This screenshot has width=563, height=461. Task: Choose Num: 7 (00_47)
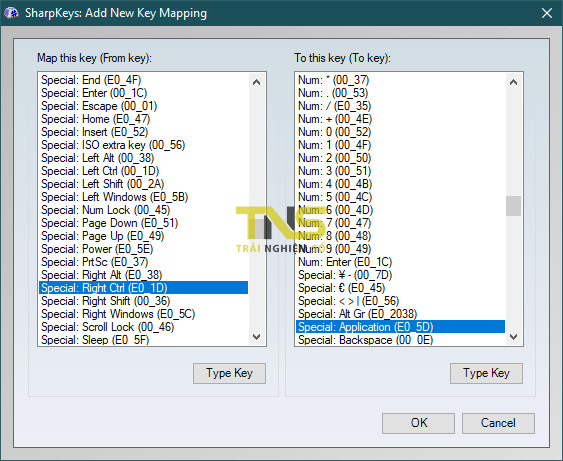[400, 223]
